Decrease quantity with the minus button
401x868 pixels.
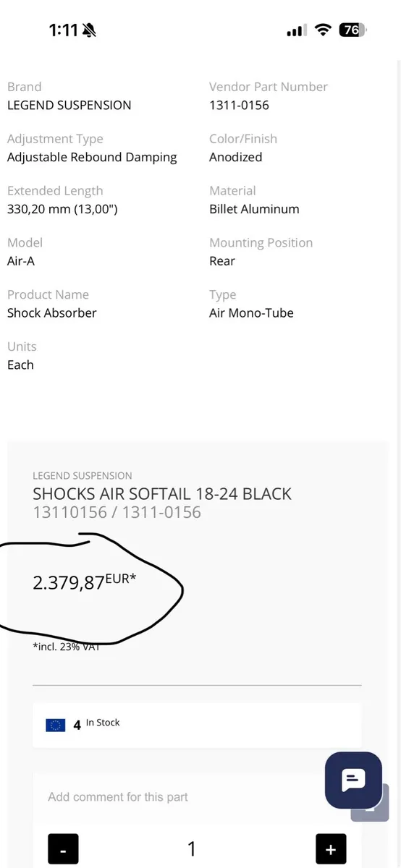click(x=63, y=848)
